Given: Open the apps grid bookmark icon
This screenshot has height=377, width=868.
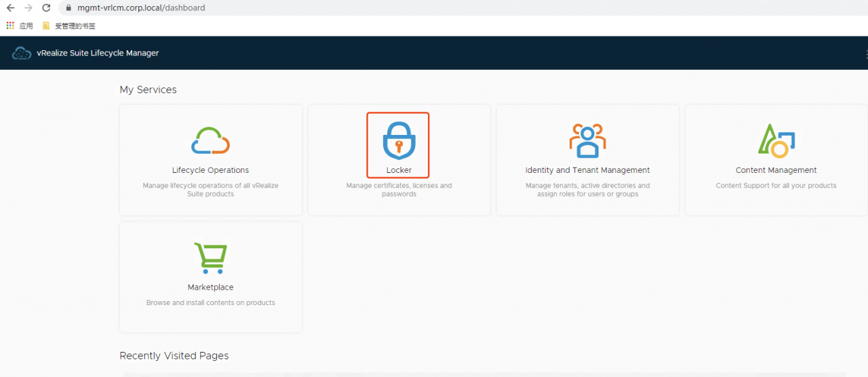Looking at the screenshot, I should click(10, 26).
